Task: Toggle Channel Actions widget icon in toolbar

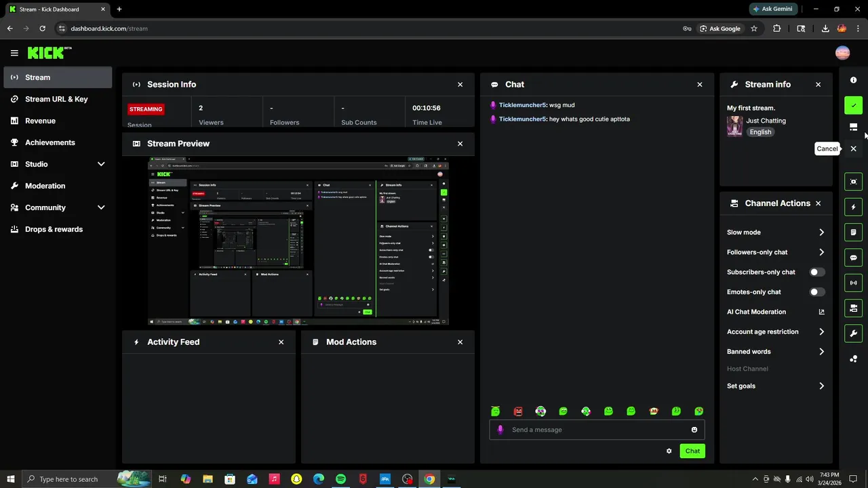Action: (853, 308)
